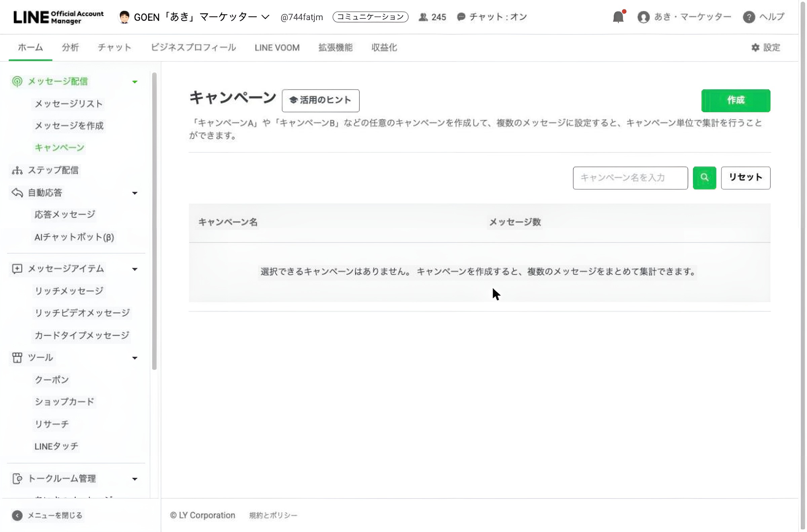Click the コミュニケーション plan badge
Viewport: 807px width, 532px height.
pos(371,17)
